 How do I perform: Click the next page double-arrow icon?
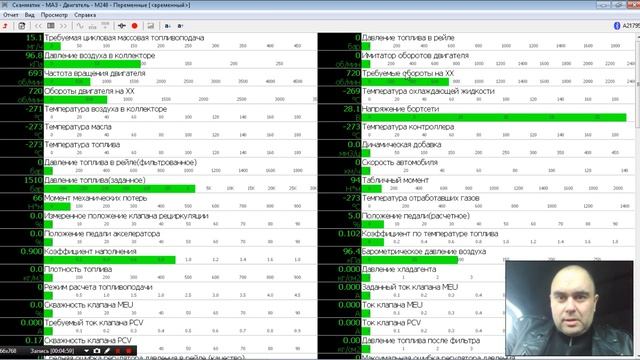(x=63, y=26)
